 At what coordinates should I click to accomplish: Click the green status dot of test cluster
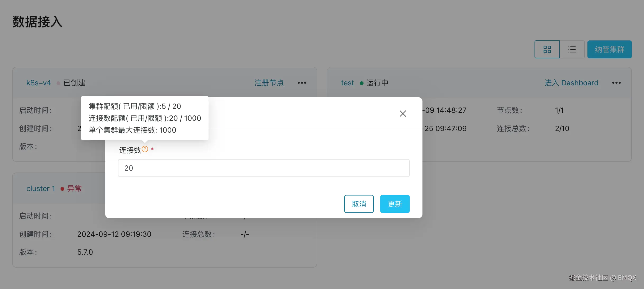[x=361, y=83]
